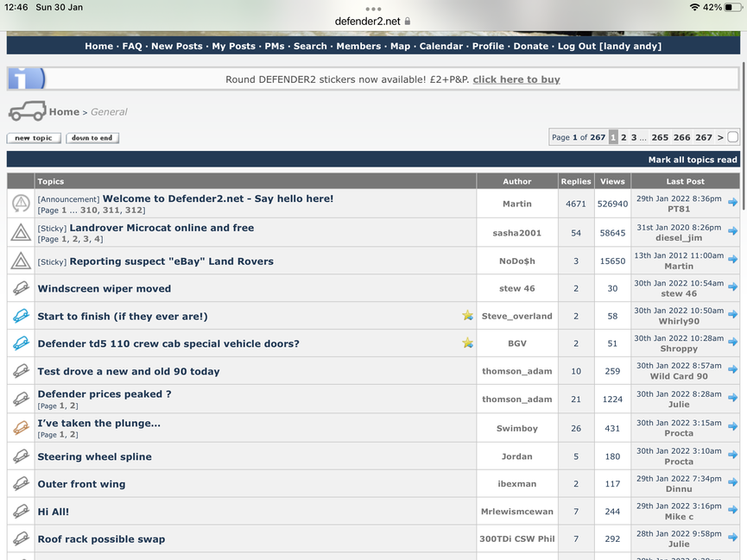747x560 pixels.
Task: Open Search in the navigation bar
Action: point(310,47)
